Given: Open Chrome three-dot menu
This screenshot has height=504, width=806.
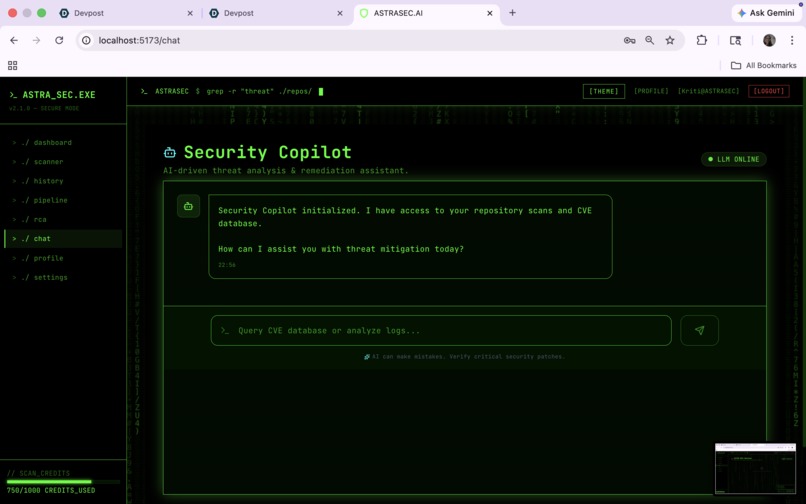Looking at the screenshot, I should (792, 40).
